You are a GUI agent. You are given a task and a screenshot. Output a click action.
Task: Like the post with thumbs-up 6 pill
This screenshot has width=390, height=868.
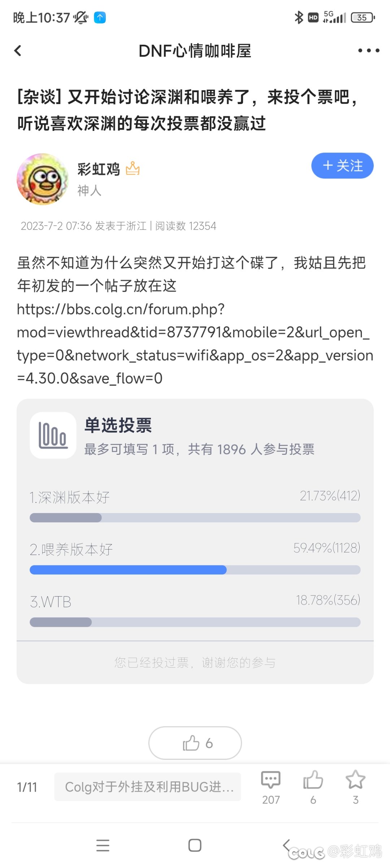195,743
